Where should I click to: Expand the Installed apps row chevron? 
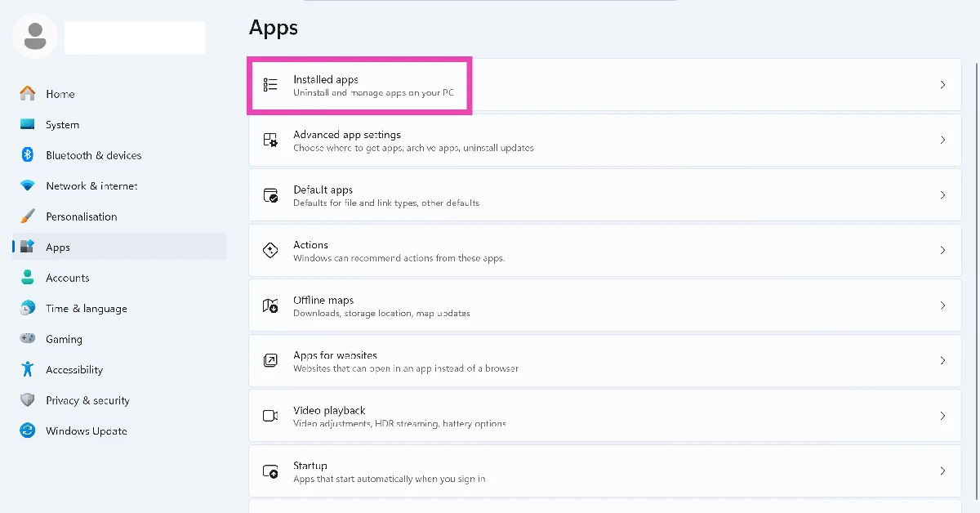(942, 85)
